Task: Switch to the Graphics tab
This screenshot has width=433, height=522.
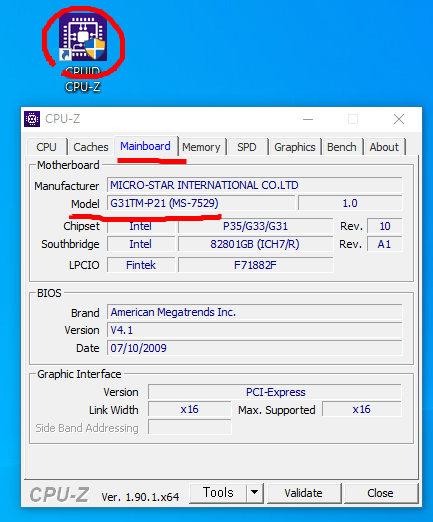Action: coord(295,147)
